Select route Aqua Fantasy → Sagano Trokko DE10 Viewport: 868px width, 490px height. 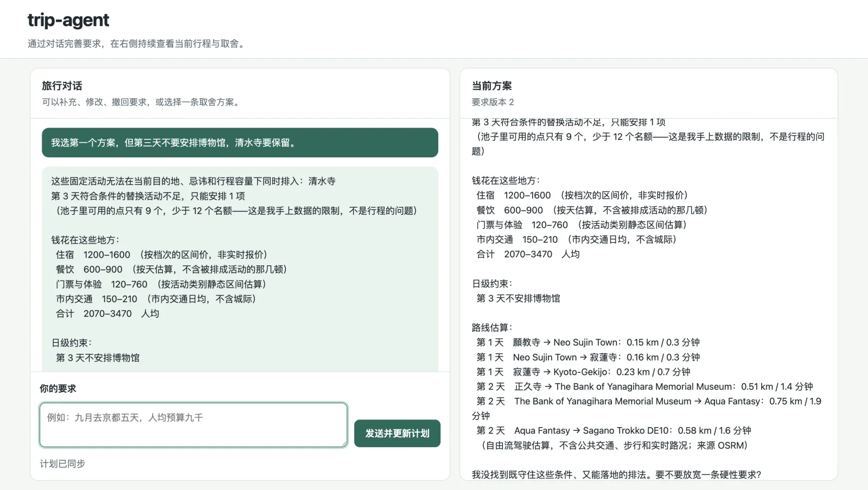(x=614, y=430)
